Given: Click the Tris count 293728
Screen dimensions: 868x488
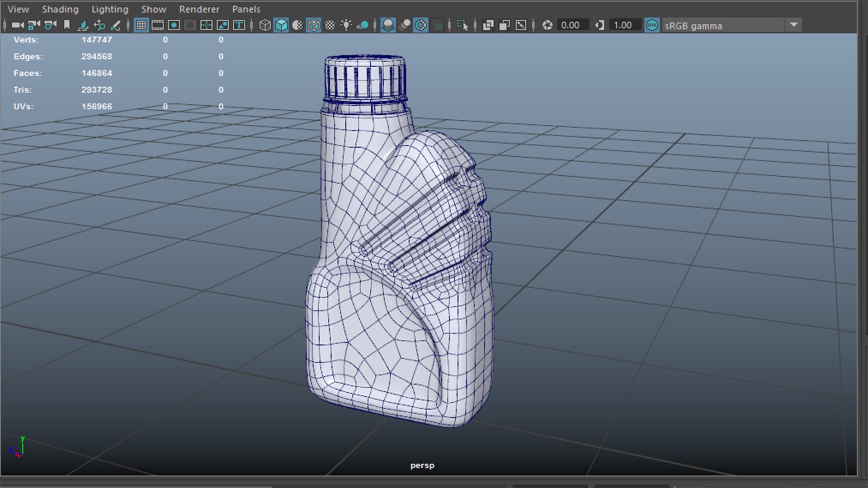Looking at the screenshot, I should click(x=97, y=90).
